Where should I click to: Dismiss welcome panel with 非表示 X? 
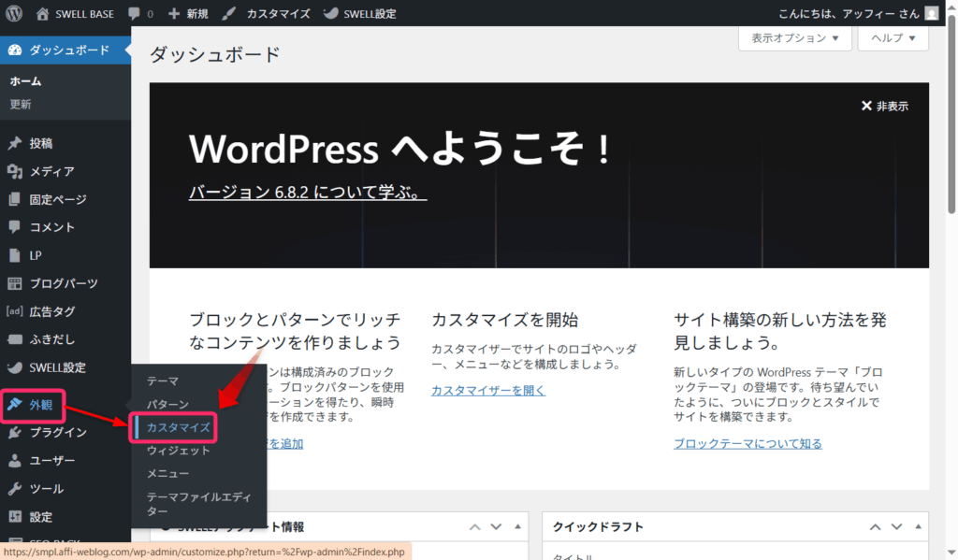[885, 107]
